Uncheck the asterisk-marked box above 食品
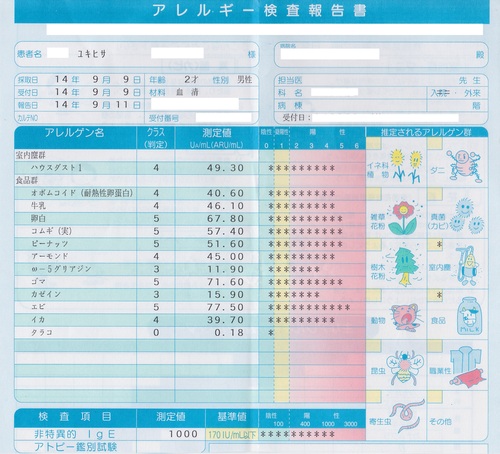This screenshot has height=454, width=500. 435,295
